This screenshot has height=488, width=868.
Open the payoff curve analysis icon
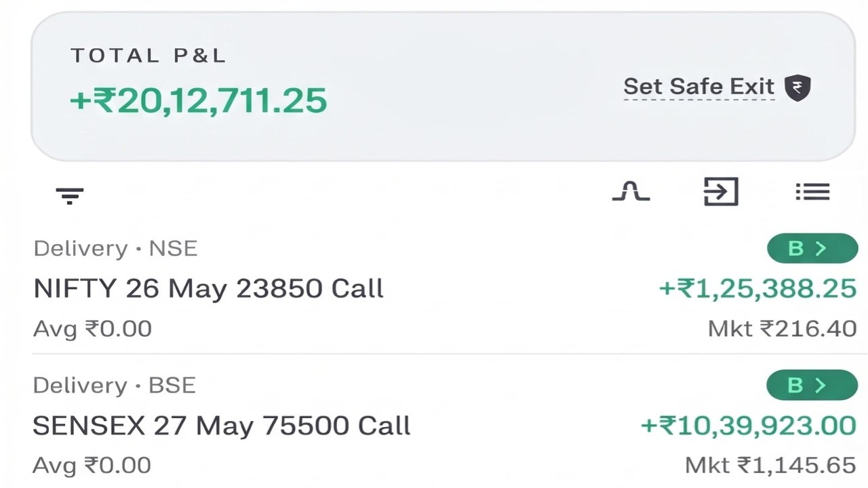(x=631, y=192)
